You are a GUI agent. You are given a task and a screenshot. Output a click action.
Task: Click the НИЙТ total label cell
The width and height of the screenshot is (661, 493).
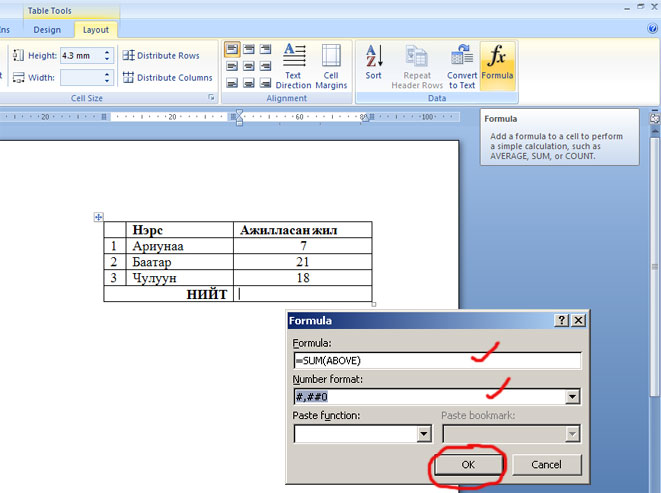tap(169, 294)
